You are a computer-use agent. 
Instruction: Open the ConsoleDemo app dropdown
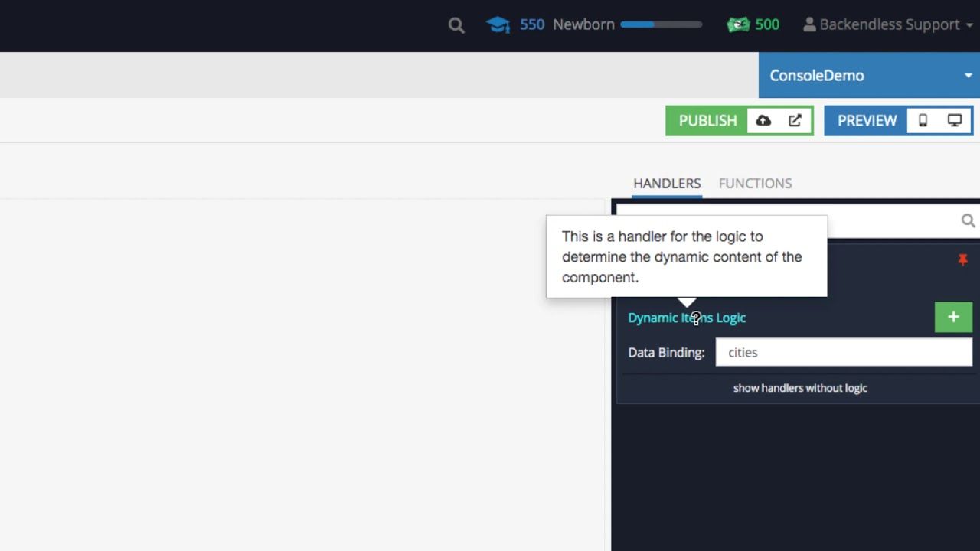pos(869,75)
